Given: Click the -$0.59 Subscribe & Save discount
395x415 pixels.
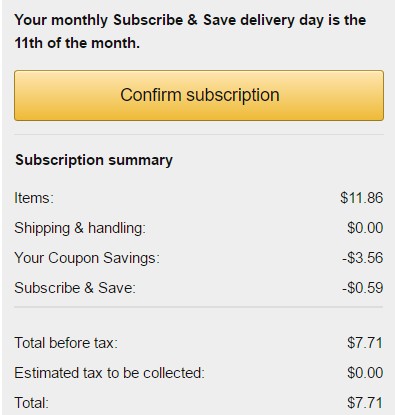Looking at the screenshot, I should pyautogui.click(x=363, y=288).
